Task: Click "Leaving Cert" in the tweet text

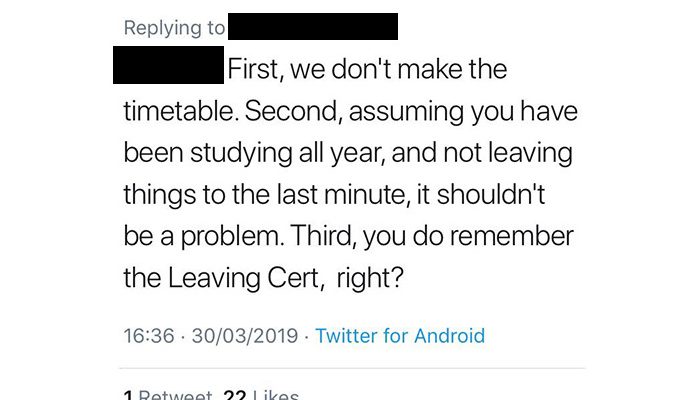Action: point(244,278)
